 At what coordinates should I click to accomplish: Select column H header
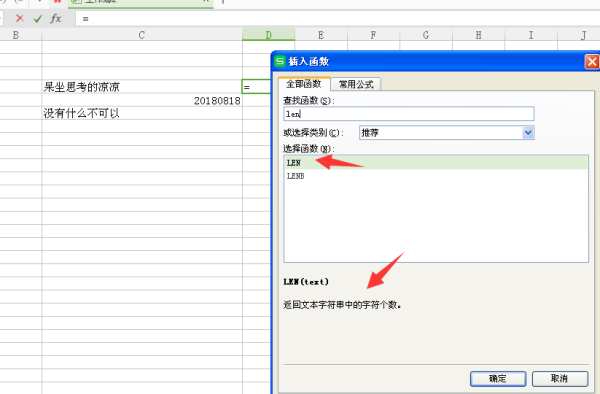point(478,35)
